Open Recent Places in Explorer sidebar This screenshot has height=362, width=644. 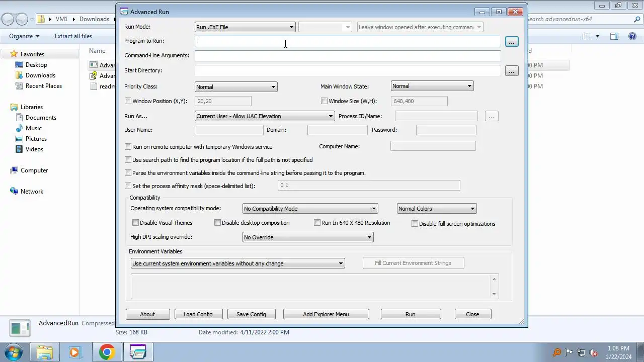(x=44, y=86)
